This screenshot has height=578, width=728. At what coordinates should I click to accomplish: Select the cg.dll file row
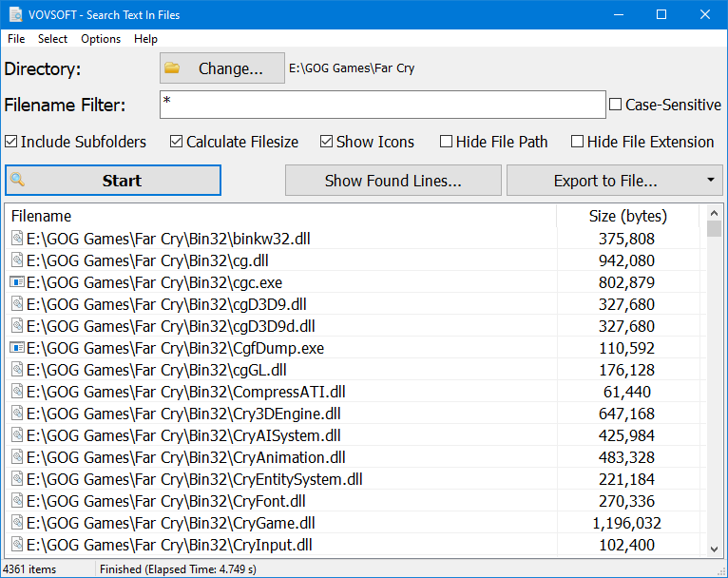(x=355, y=260)
